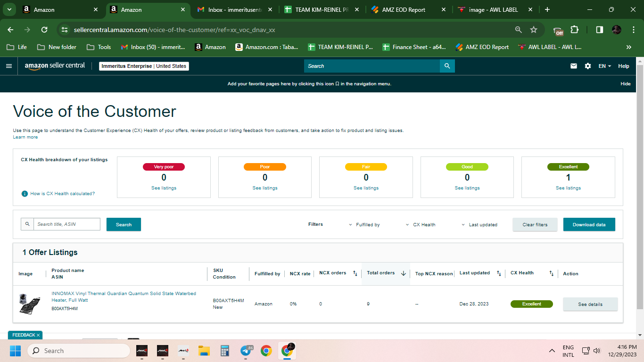See listings under Fair category
644x362 pixels.
366,188
